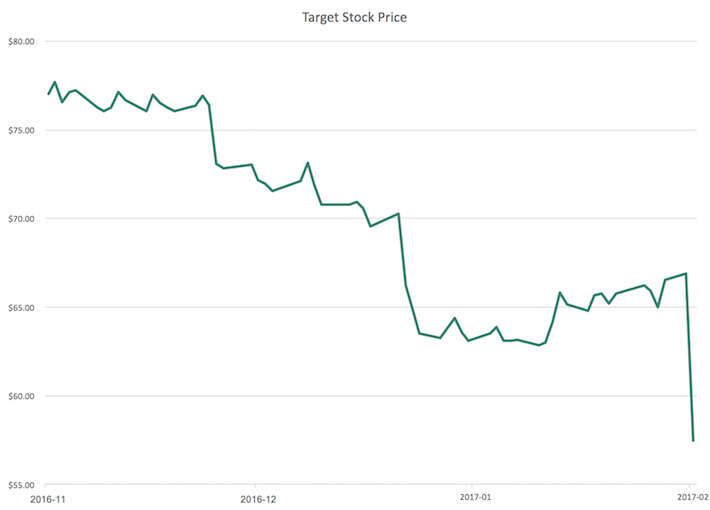The image size is (710, 510).
Task: Click the line's starting point at 2016-11
Action: coord(48,95)
